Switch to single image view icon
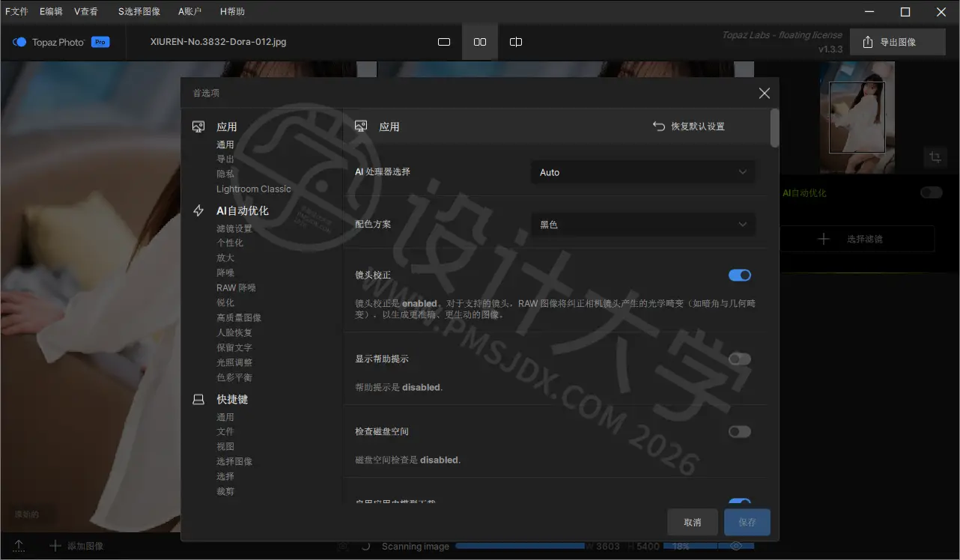The height and width of the screenshot is (560, 960). tap(444, 42)
